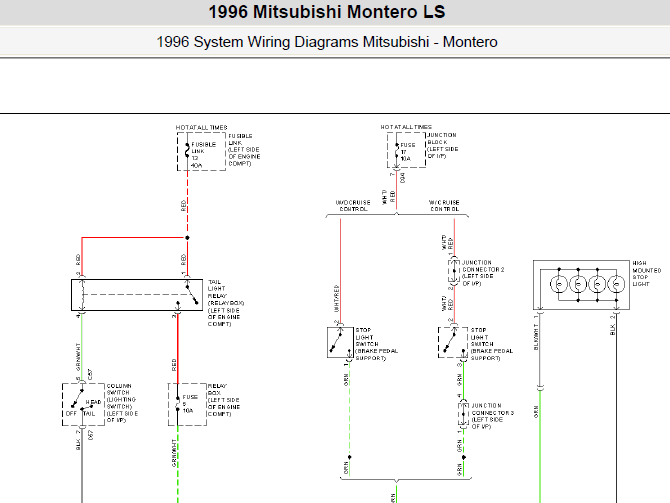Click the splice dot joining the red wires
The image size is (670, 503).
point(187,238)
